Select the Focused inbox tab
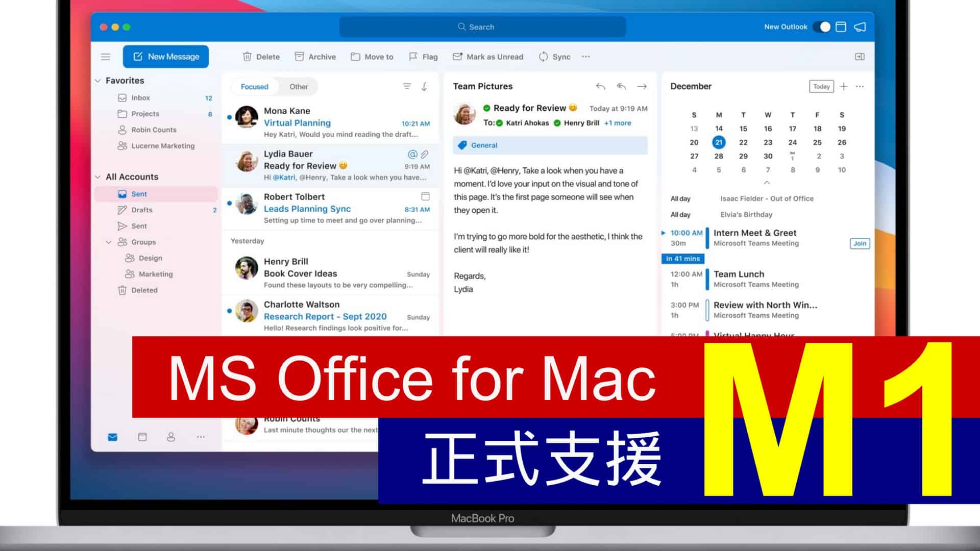The image size is (980, 551). 254,86
